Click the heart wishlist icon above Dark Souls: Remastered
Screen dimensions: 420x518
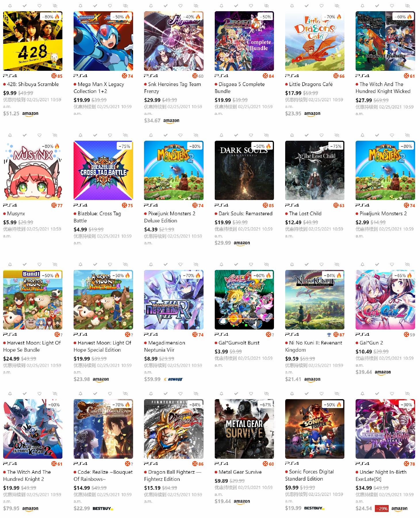click(251, 135)
